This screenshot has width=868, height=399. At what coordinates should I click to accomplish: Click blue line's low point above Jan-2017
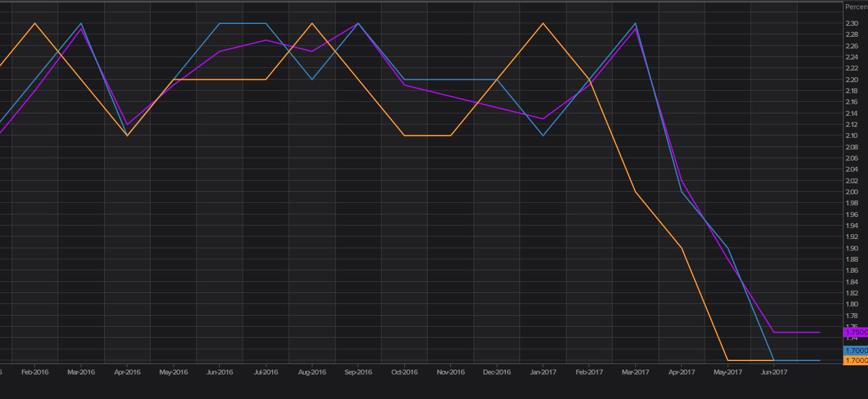tap(543, 135)
